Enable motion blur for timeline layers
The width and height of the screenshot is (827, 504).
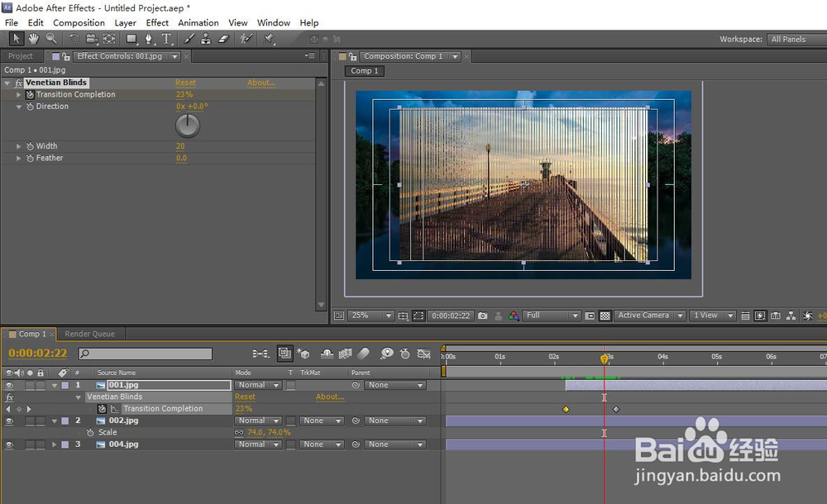(363, 354)
